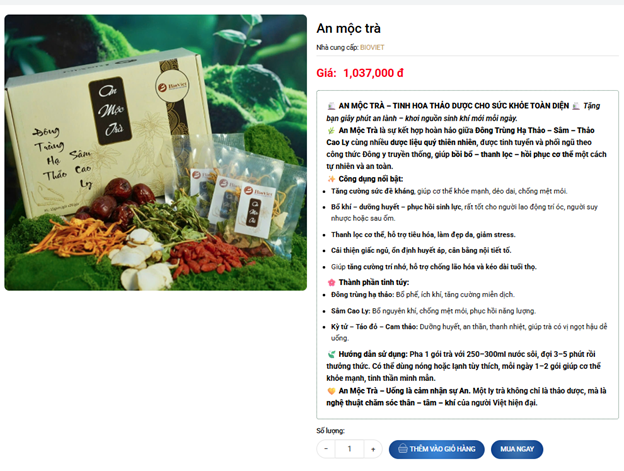The height and width of the screenshot is (471, 624).
Task: Click the An mộc trà product title
Action: point(349,28)
